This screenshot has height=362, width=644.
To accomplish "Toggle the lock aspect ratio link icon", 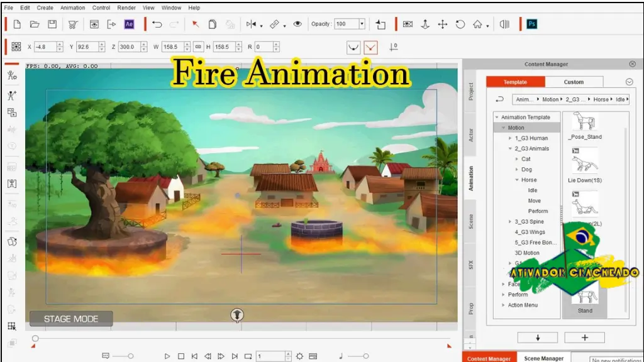I will click(198, 47).
